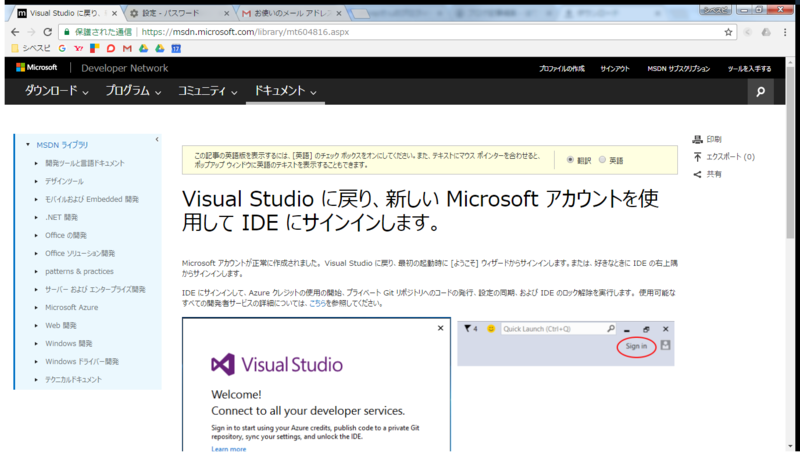Open Windows 開発 in sidebar
Screen dimensions: 800x456
[x=69, y=344]
